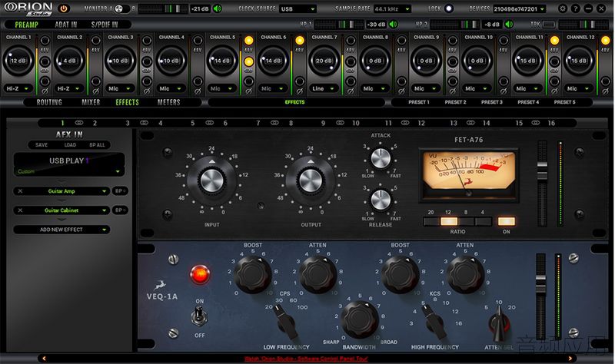
Task: Open the Devices dropdown
Action: [x=520, y=8]
